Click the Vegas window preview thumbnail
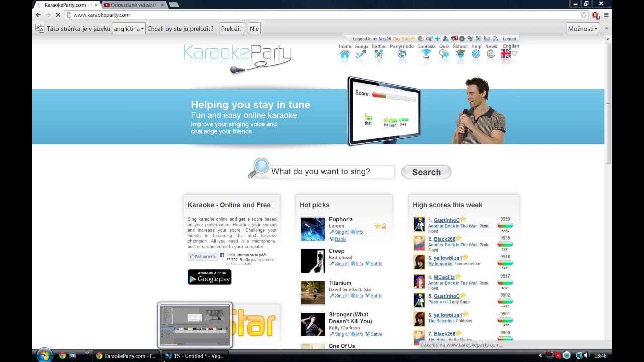The width and height of the screenshot is (644, 362). [x=195, y=325]
